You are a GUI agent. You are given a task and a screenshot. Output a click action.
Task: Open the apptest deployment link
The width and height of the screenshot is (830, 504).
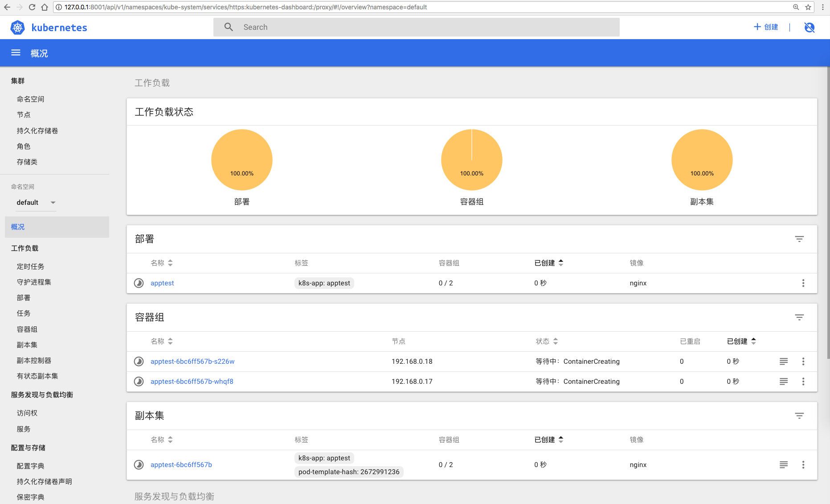[x=162, y=283]
